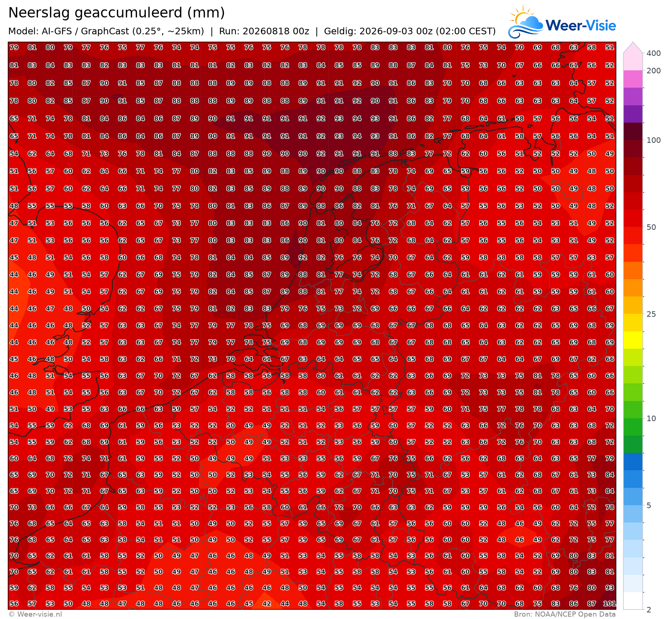Select the Bron: NOAA/NCEP Open Data credit

565,614
